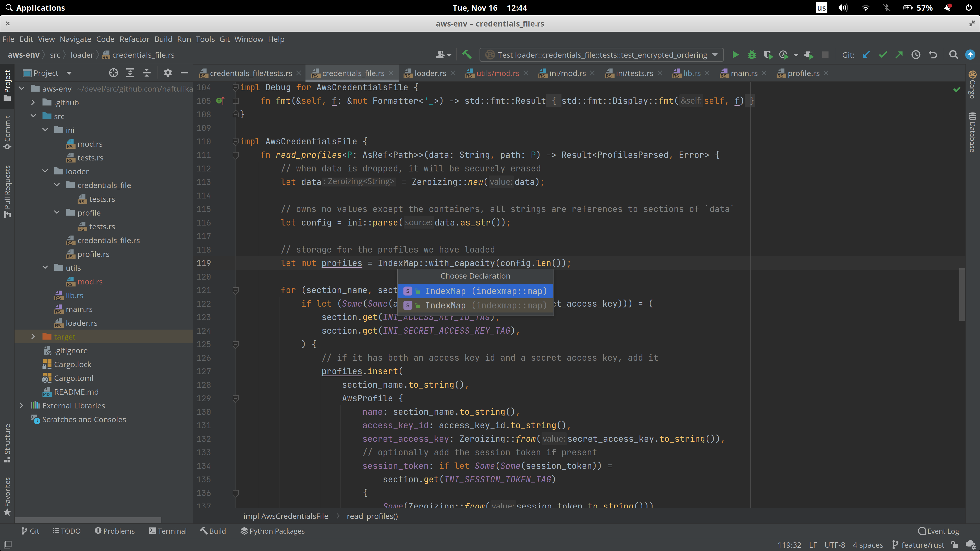
Task: Open the Event Log
Action: (939, 531)
